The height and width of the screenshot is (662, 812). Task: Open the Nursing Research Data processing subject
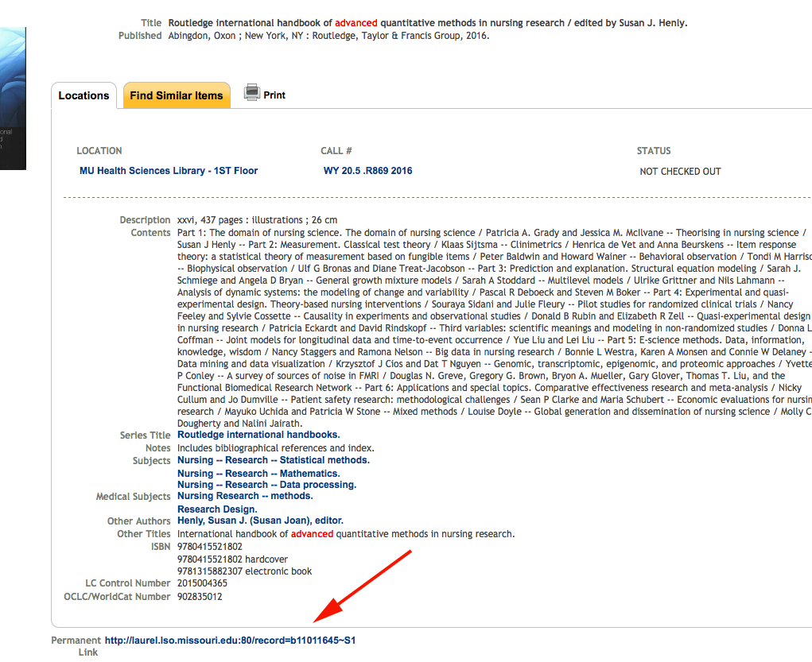pos(266,485)
